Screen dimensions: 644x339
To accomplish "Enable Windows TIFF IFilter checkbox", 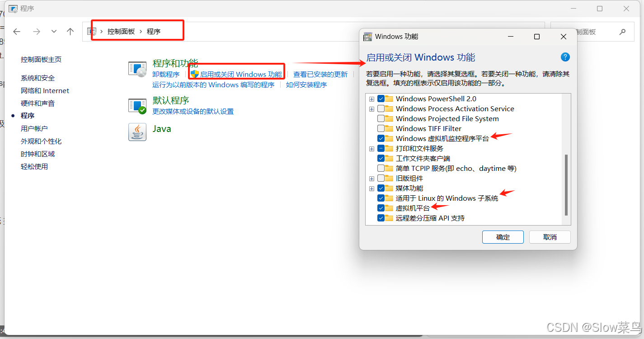I will [381, 128].
